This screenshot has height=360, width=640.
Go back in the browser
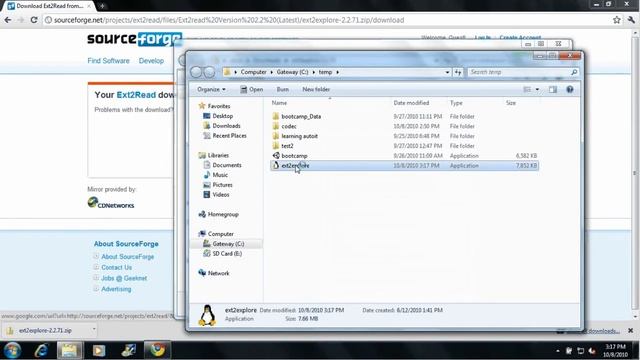click(x=8, y=20)
